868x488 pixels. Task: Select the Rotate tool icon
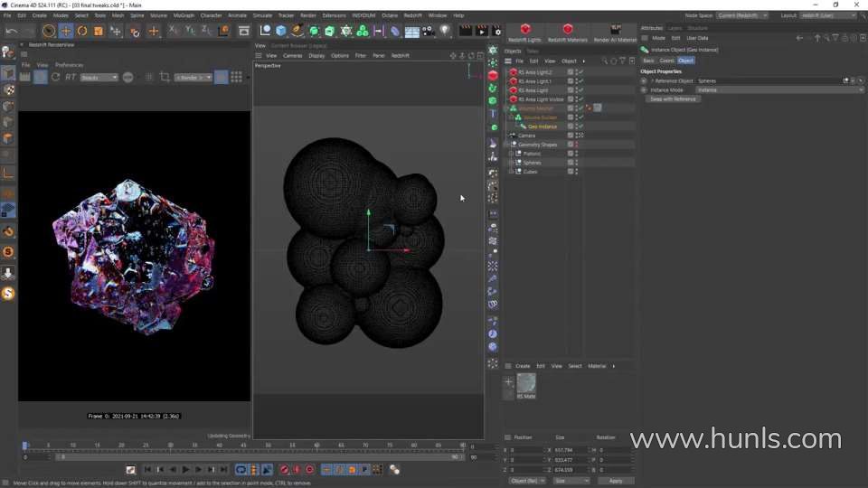[81, 31]
